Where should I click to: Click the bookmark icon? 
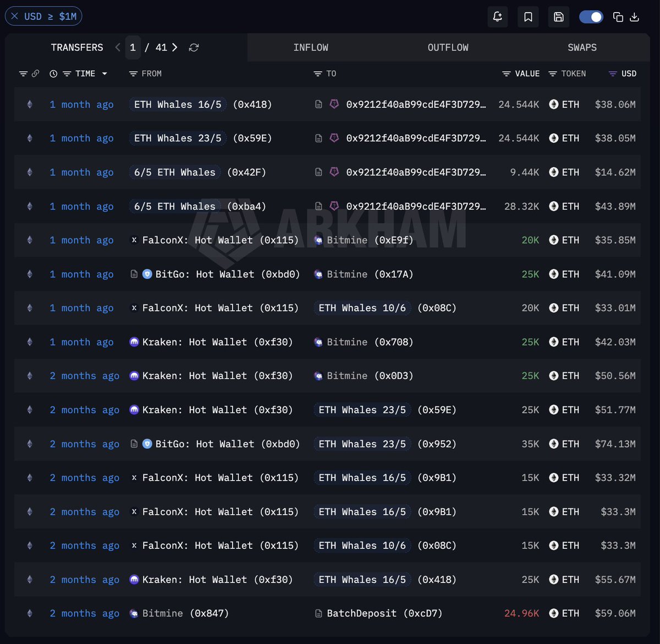[x=528, y=17]
